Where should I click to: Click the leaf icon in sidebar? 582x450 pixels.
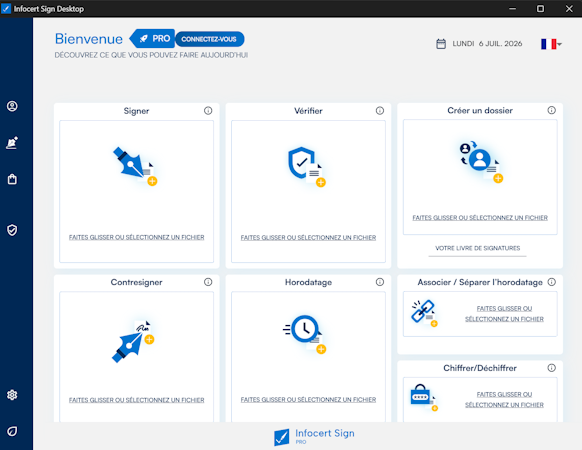pos(12,431)
